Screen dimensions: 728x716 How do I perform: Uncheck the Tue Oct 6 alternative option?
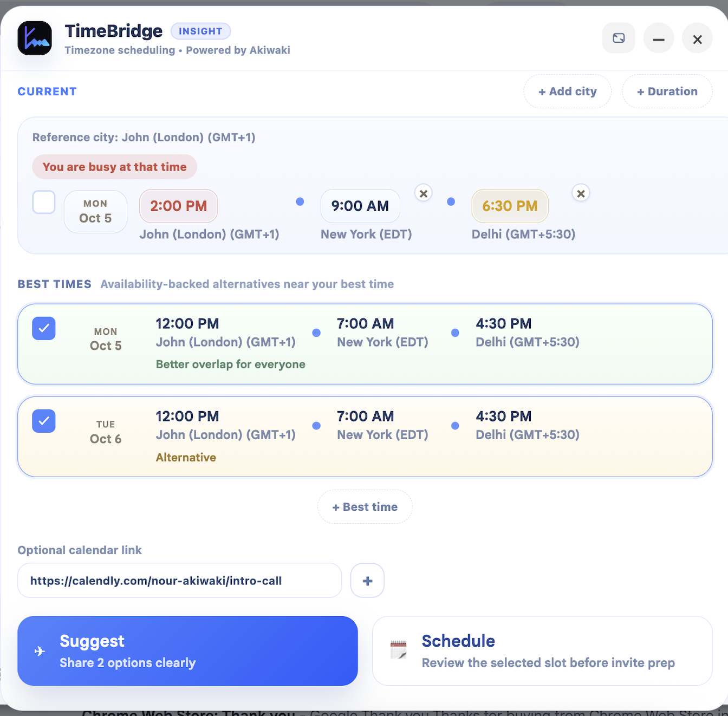pos(44,421)
